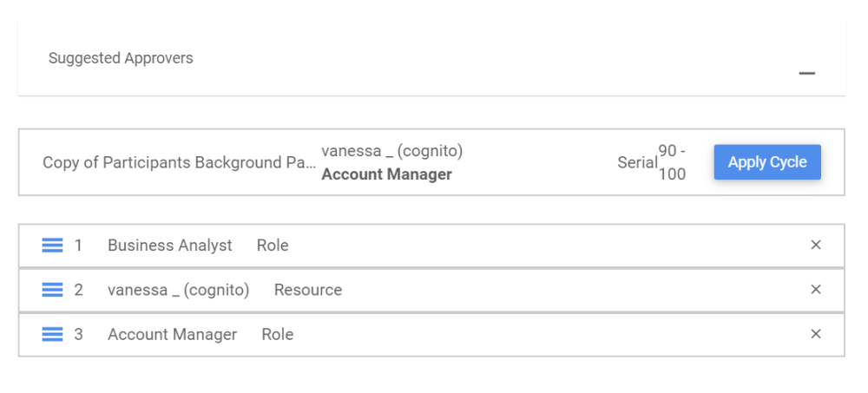The image size is (868, 393).
Task: Click the Role label beside Business Analyst
Action: tap(273, 246)
